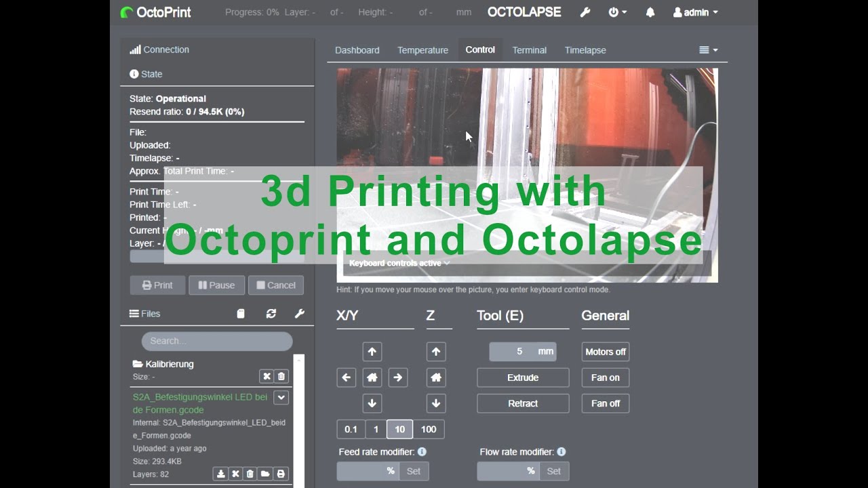
Task: Jog Z axis down arrow
Action: pos(436,403)
